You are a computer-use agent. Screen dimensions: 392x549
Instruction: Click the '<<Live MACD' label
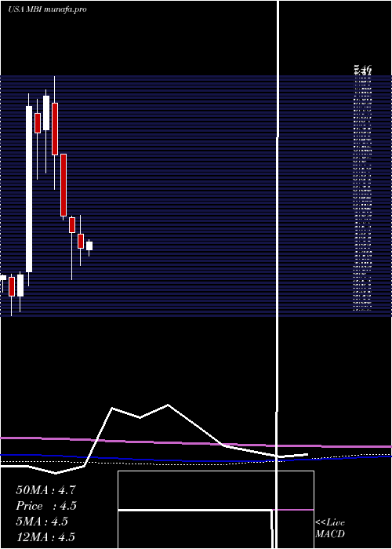coord(330,528)
